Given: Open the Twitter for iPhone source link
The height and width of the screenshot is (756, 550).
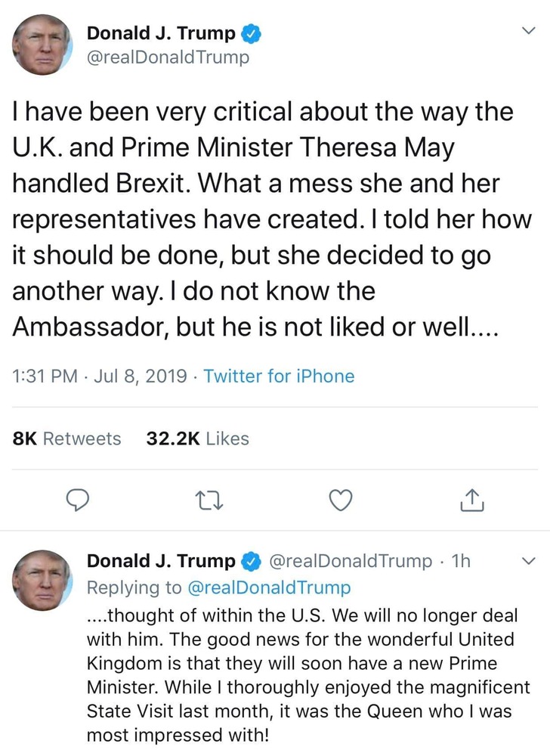Looking at the screenshot, I should (x=279, y=376).
